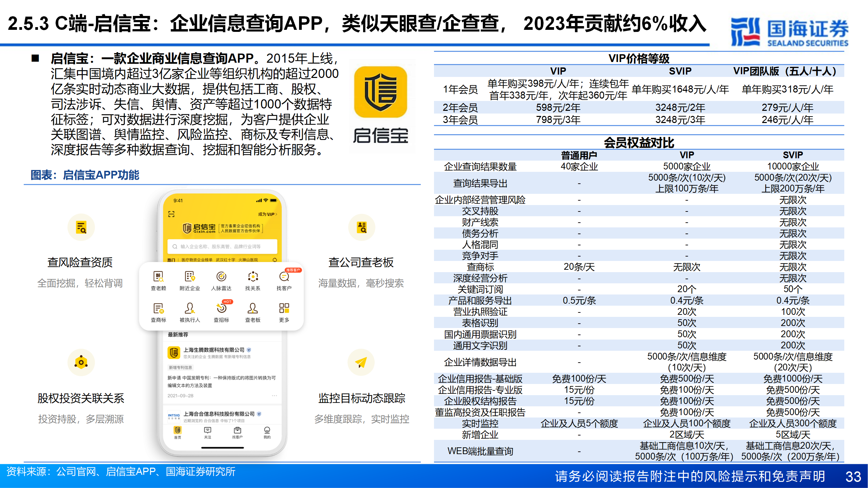Click the 国海证券 Sealand Securities logo
The image size is (868, 488).
pyautogui.click(x=789, y=32)
